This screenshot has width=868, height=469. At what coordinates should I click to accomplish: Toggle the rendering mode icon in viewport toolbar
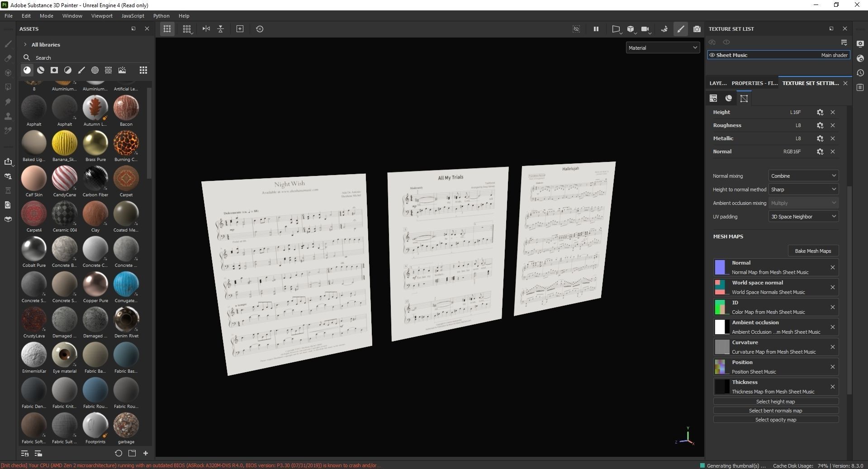click(x=664, y=29)
